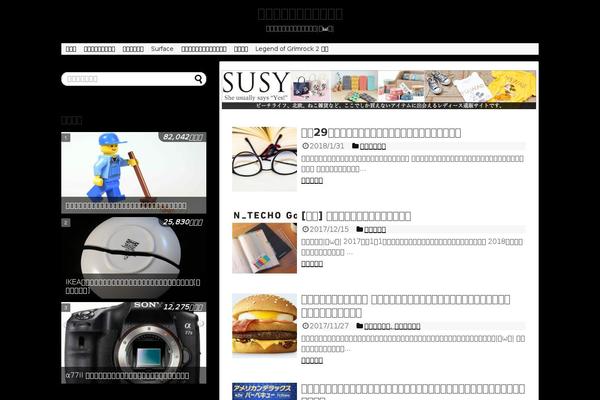Click the date text 2017/11/27
This screenshot has width=600, height=400.
pos(329,326)
